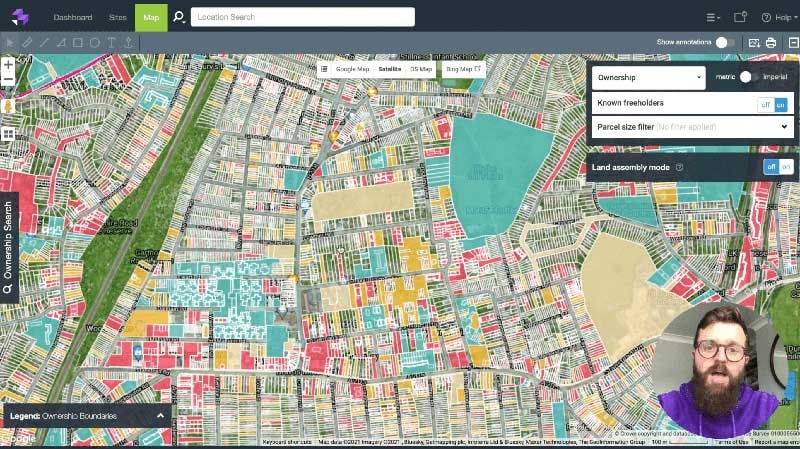Open the Help menu
This screenshot has width=800, height=449.
779,17
